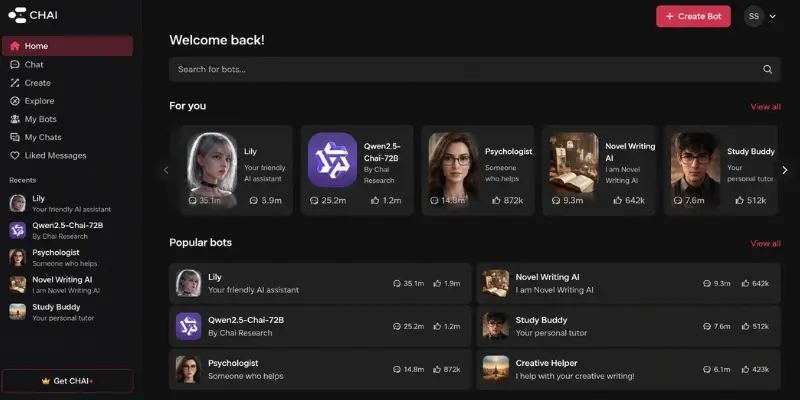Click the Home house icon
This screenshot has width=800, height=400.
(15, 46)
